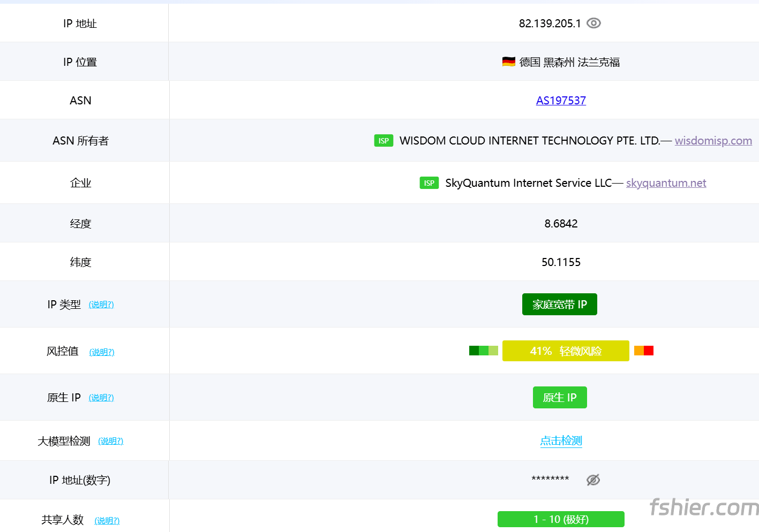Open 说明 help next to 大模型检测
The width and height of the screenshot is (759, 532).
click(x=111, y=441)
